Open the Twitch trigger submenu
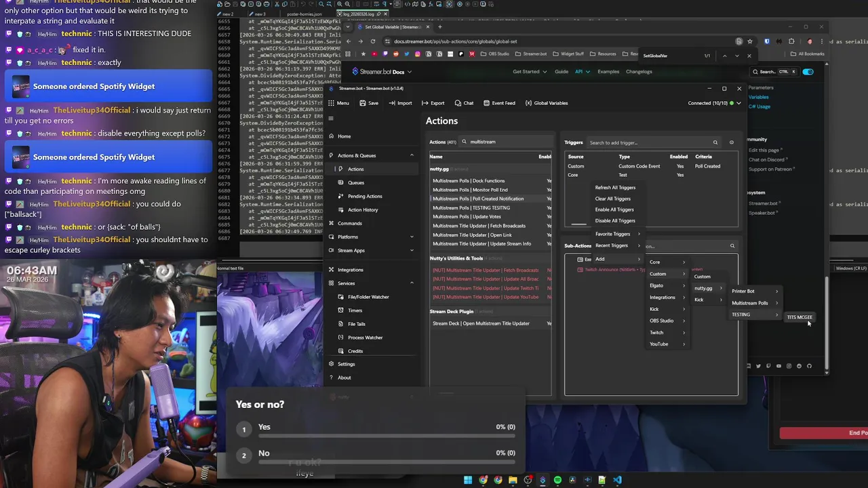This screenshot has height=488, width=868. pos(667,332)
